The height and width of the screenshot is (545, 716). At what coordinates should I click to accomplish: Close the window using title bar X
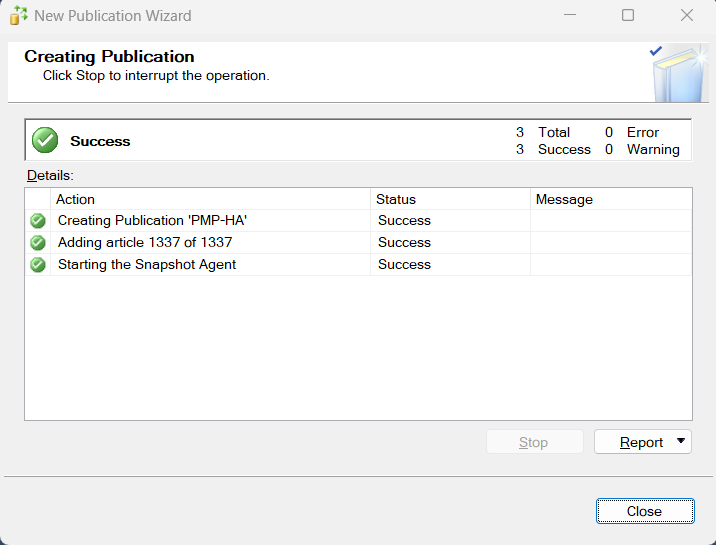click(x=687, y=15)
